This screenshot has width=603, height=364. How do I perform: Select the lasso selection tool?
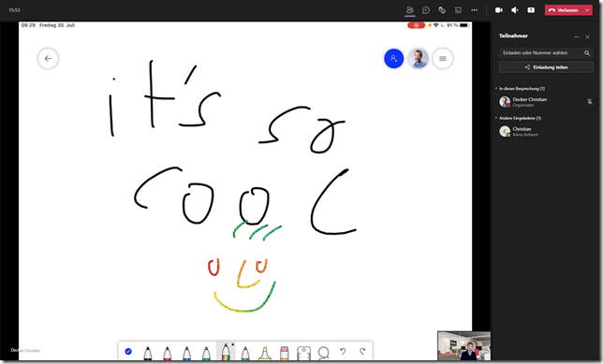[323, 353]
